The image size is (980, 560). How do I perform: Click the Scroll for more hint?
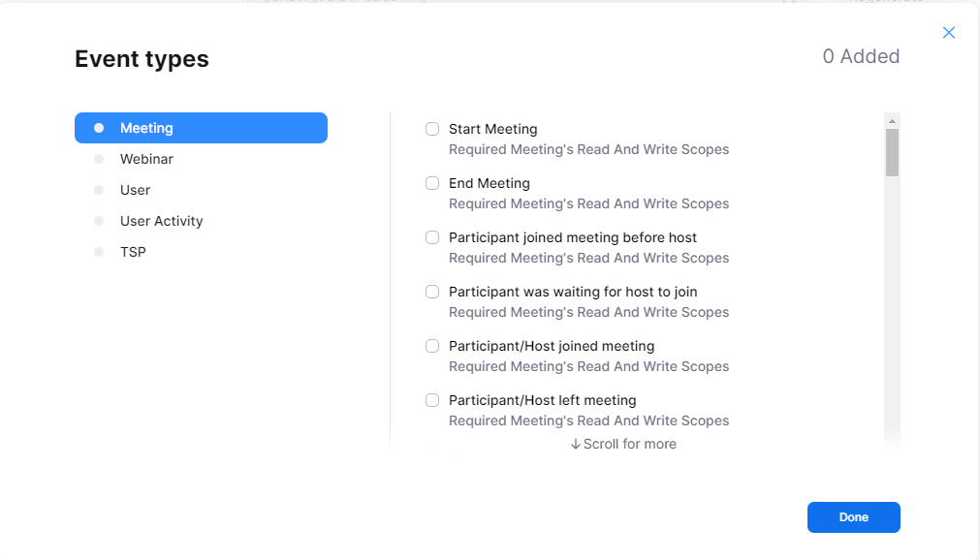(x=623, y=444)
